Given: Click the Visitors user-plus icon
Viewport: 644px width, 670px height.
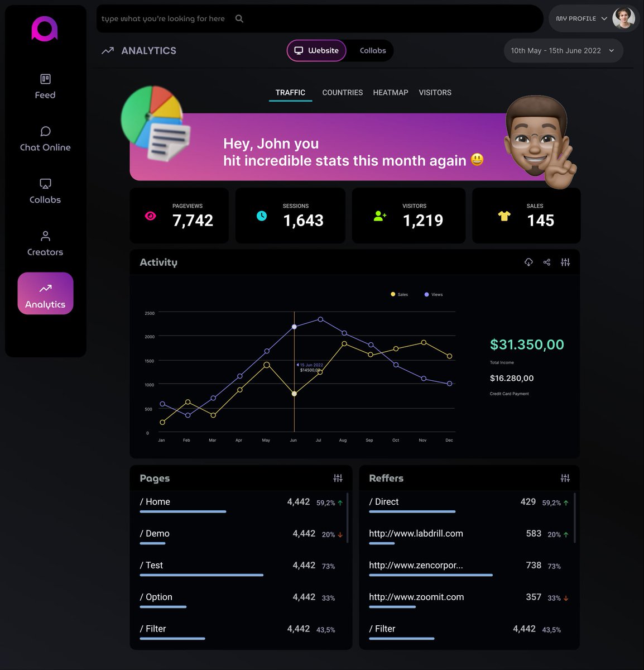Looking at the screenshot, I should tap(380, 216).
